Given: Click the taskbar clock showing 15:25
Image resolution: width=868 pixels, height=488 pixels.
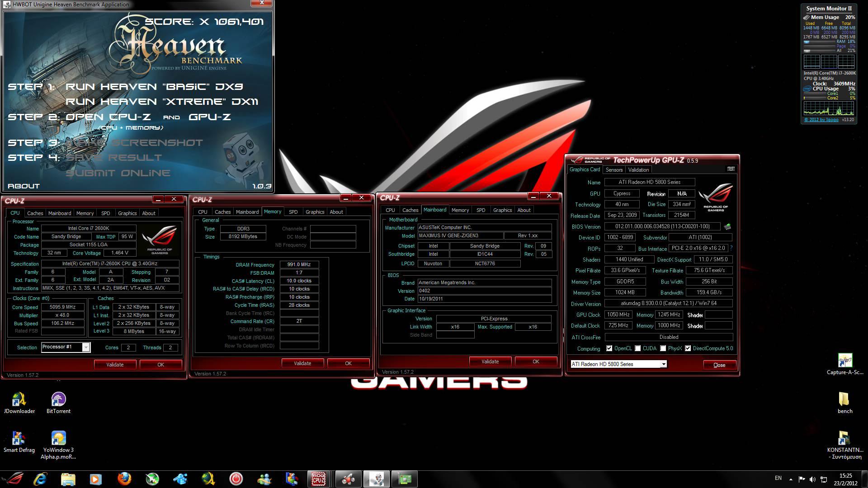Looking at the screenshot, I should click(845, 479).
